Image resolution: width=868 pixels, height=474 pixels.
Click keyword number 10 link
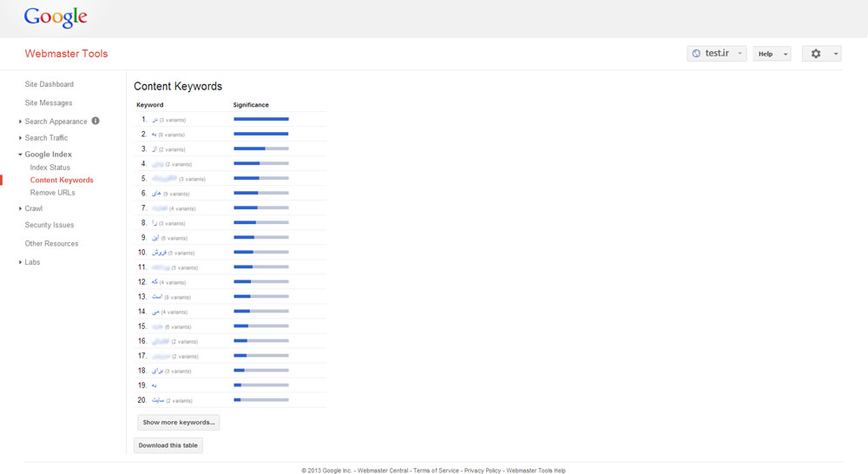point(160,253)
